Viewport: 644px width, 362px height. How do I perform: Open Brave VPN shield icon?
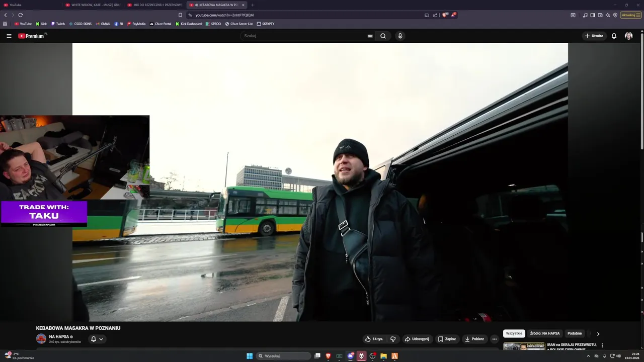pos(615,15)
